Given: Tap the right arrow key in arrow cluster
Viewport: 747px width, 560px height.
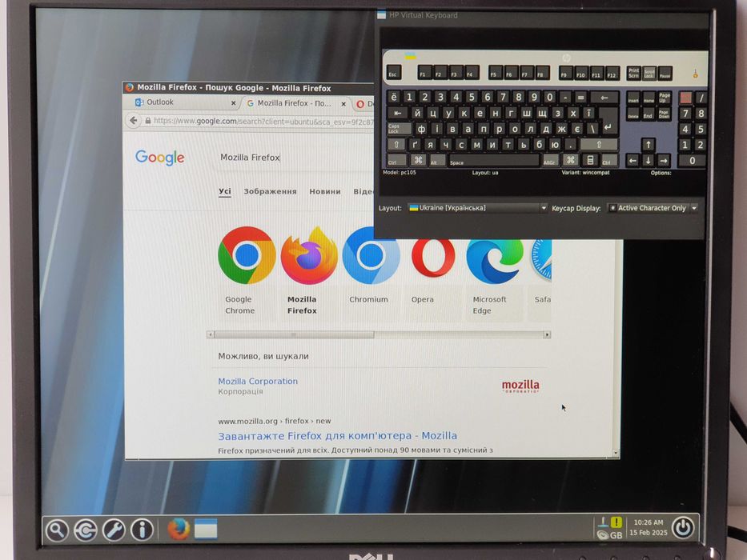Looking at the screenshot, I should 664,161.
